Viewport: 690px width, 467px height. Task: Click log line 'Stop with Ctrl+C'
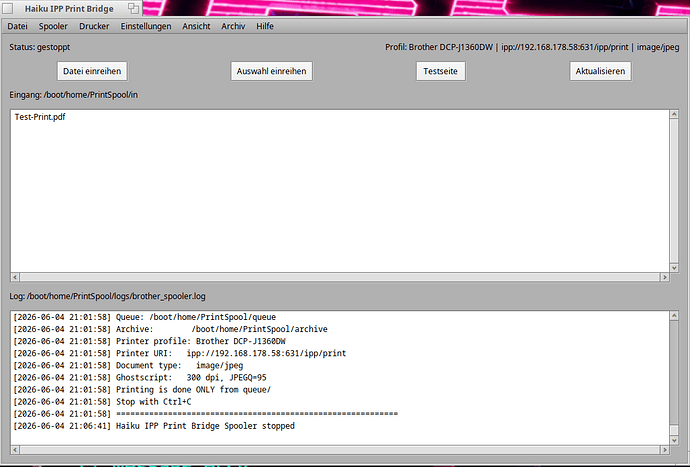[x=102, y=402]
